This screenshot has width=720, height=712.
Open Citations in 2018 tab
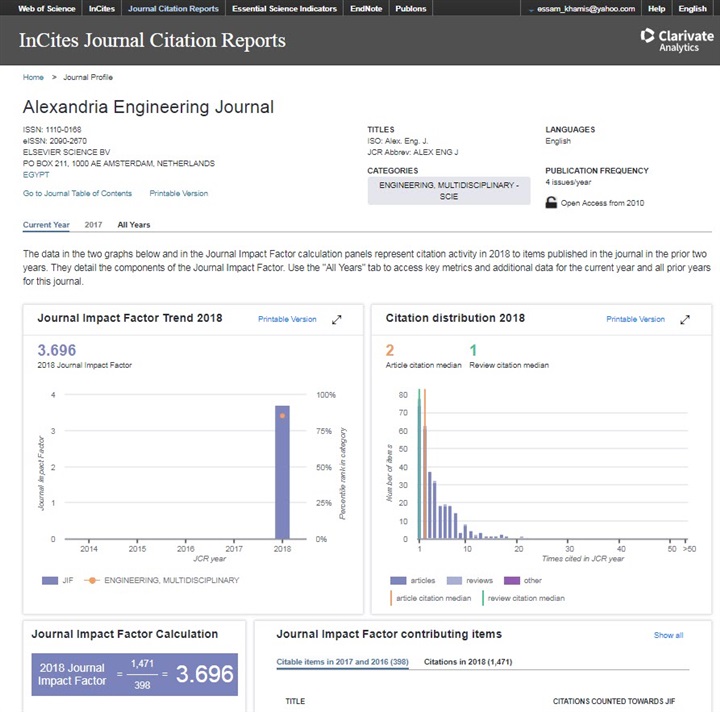click(x=461, y=662)
